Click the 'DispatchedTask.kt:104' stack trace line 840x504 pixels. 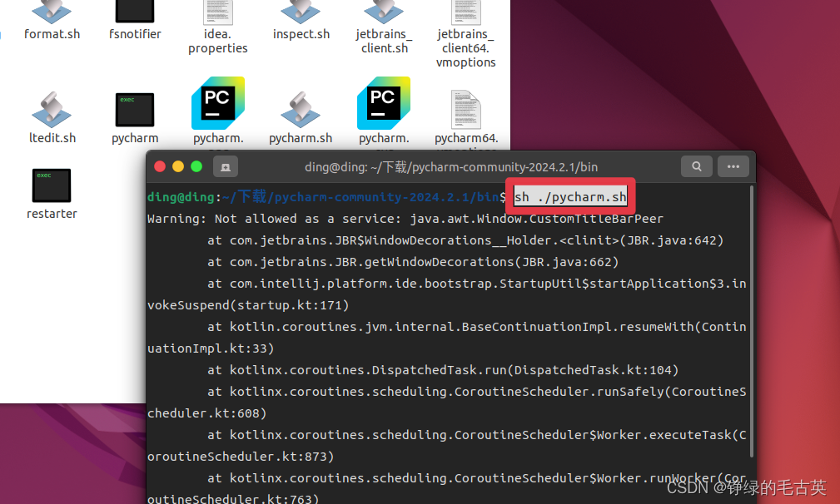(x=443, y=370)
